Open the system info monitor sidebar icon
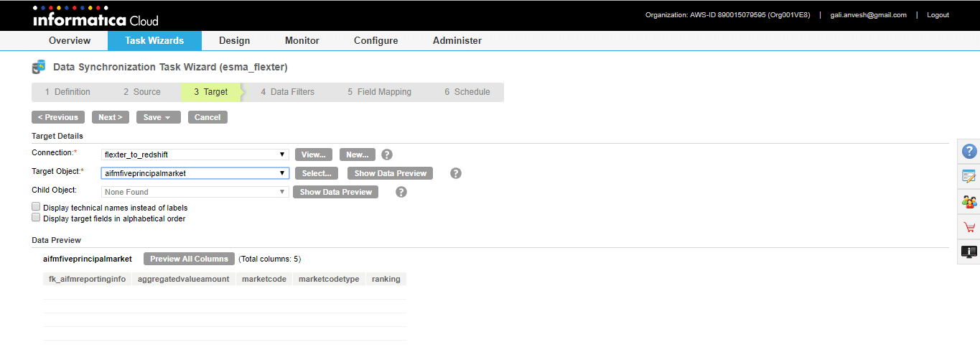The image size is (980, 350). pos(969,252)
